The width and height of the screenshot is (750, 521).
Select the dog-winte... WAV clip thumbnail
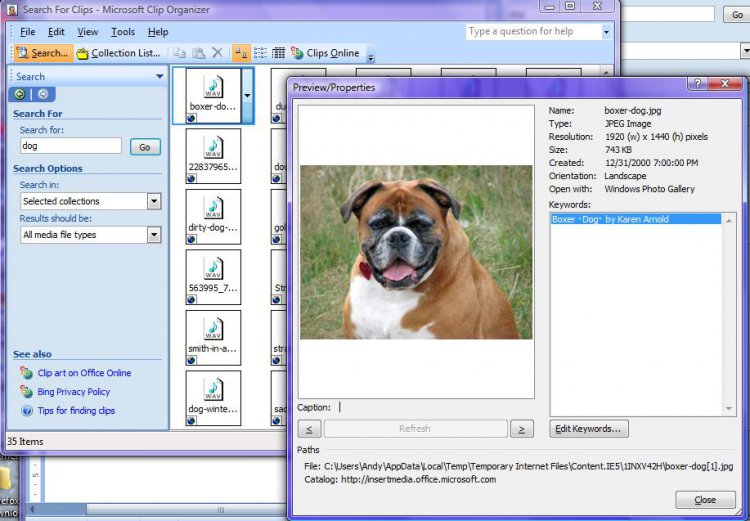pyautogui.click(x=213, y=398)
